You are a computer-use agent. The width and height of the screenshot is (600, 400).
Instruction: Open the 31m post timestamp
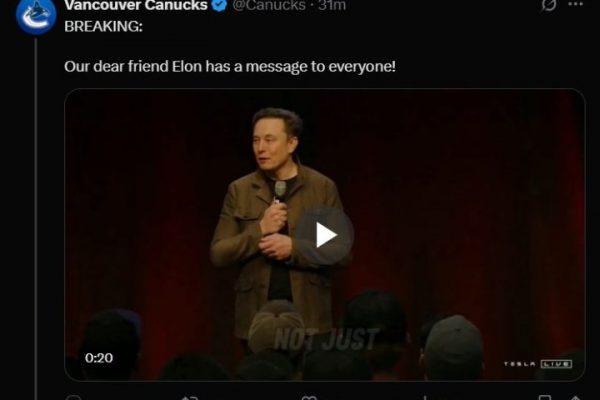pos(332,5)
